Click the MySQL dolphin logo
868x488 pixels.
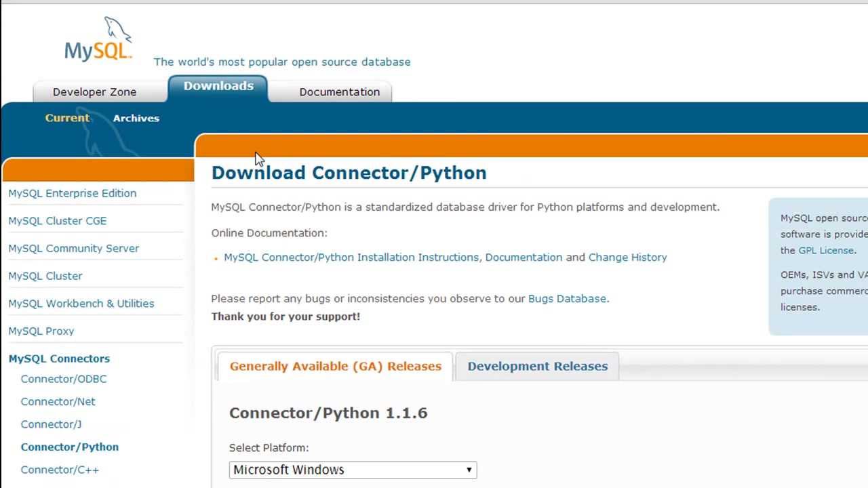[x=98, y=41]
